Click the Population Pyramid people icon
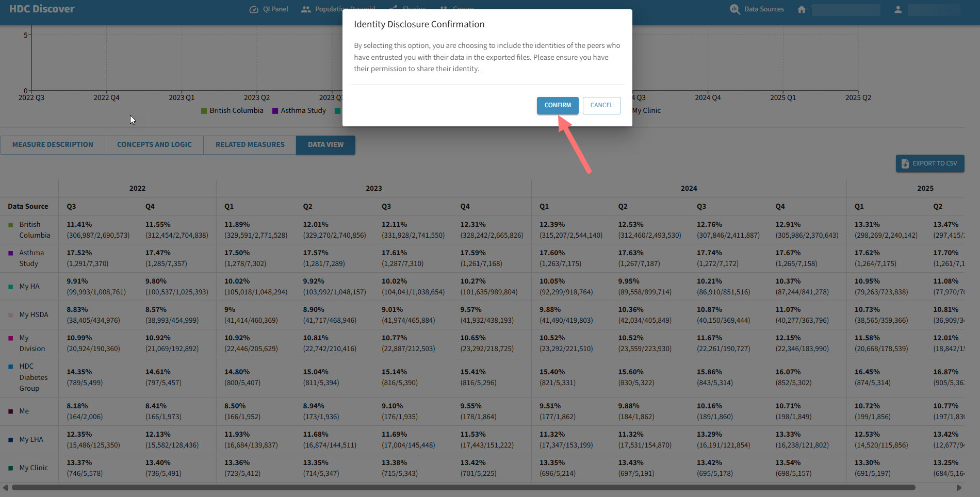 [x=306, y=9]
